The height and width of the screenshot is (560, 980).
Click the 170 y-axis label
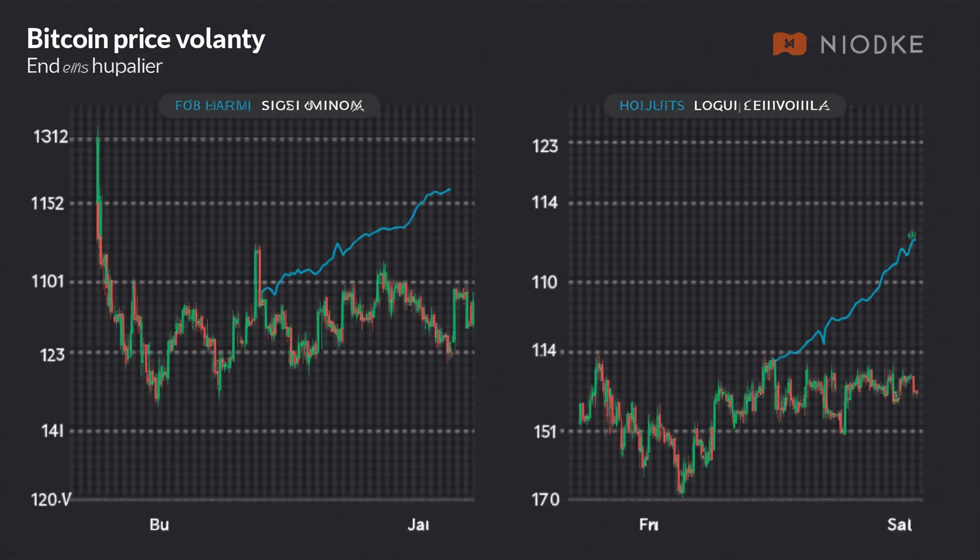pos(545,499)
